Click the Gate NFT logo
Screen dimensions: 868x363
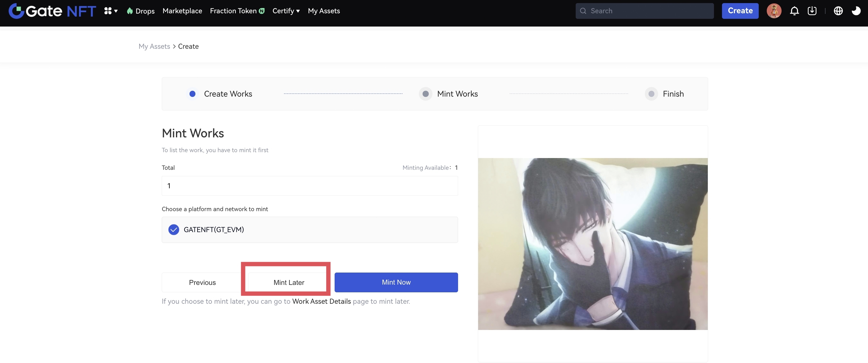coord(52,11)
